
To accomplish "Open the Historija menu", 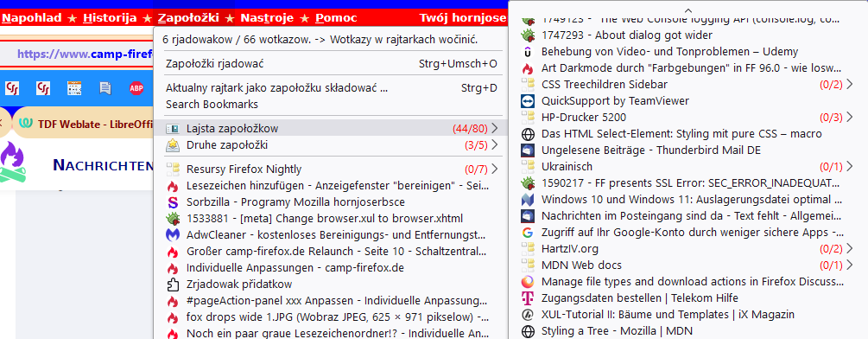I will click(x=110, y=17).
